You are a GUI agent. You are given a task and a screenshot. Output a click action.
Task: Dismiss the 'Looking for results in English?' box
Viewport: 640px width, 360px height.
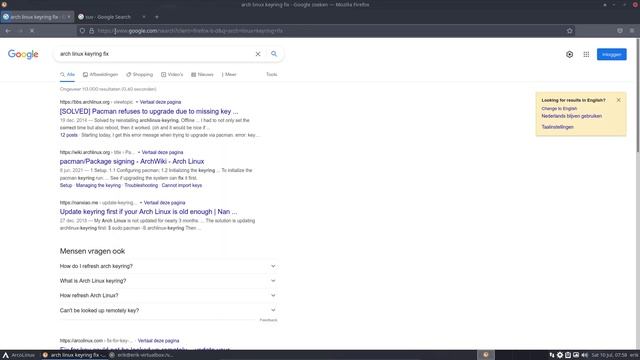coord(618,100)
